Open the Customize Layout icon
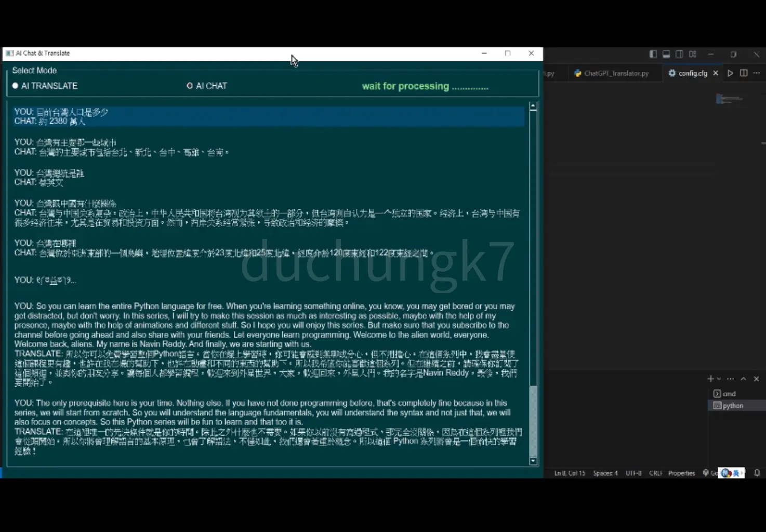 point(693,54)
